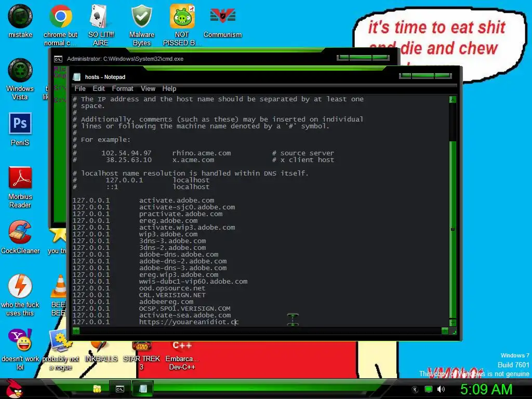Click the Notepad vertical scrollbar thumb
Screen dimensions: 532x399
[453, 229]
